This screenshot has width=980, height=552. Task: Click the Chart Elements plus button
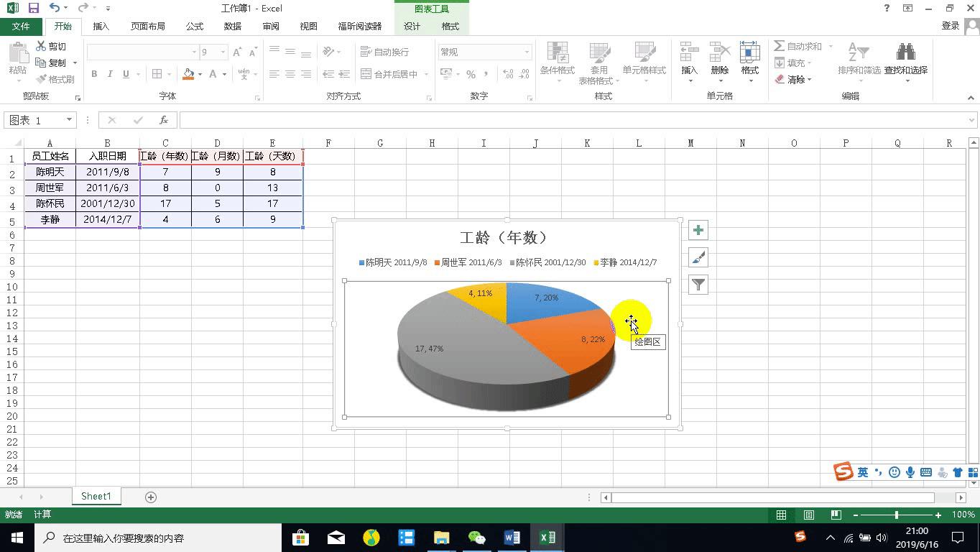click(698, 230)
